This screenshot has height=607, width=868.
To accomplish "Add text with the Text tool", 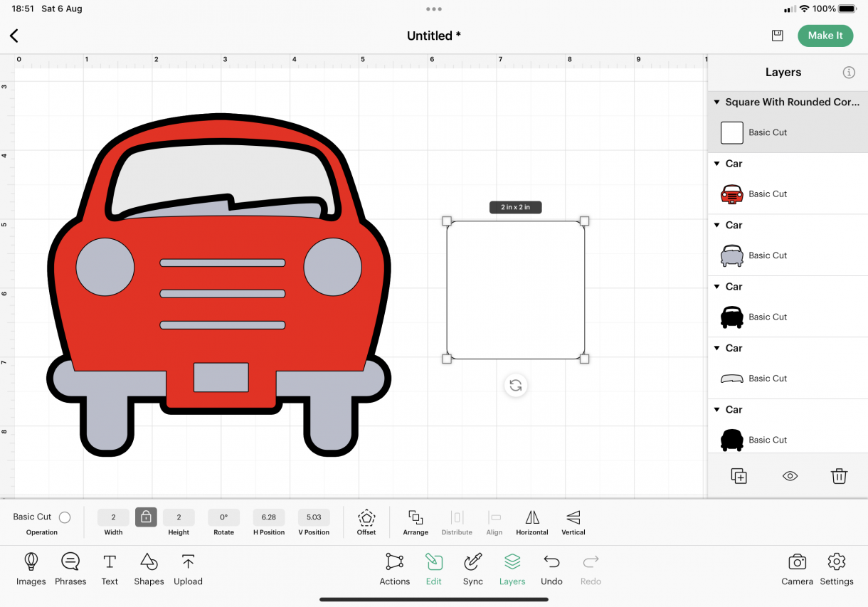I will (110, 569).
